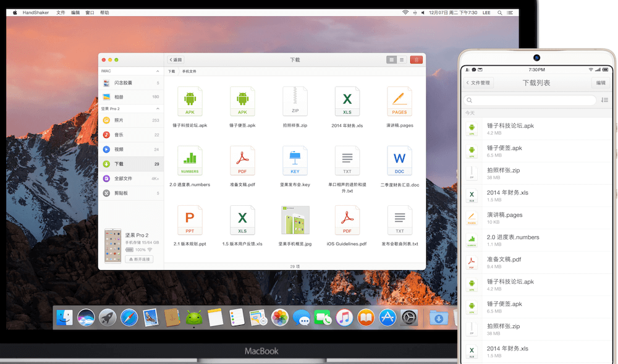Open the HandShaker menu in menu bar
Image resolution: width=618 pixels, height=364 pixels.
pyautogui.click(x=35, y=12)
